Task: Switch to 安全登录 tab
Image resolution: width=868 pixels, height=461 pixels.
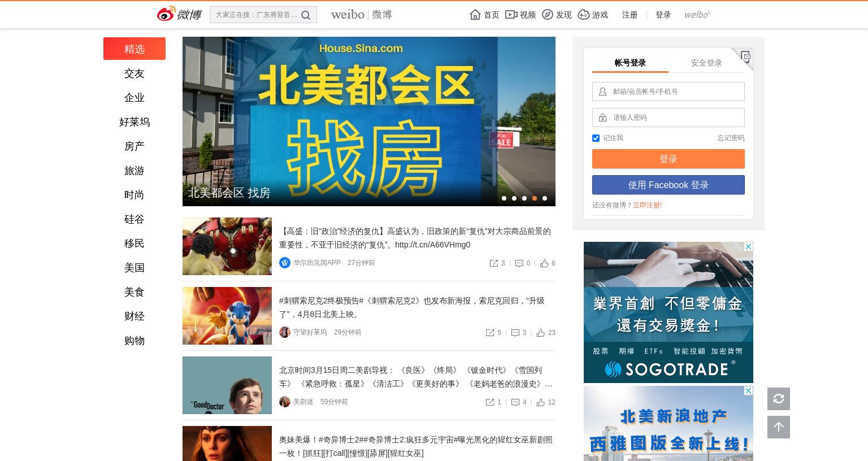Action: tap(706, 63)
